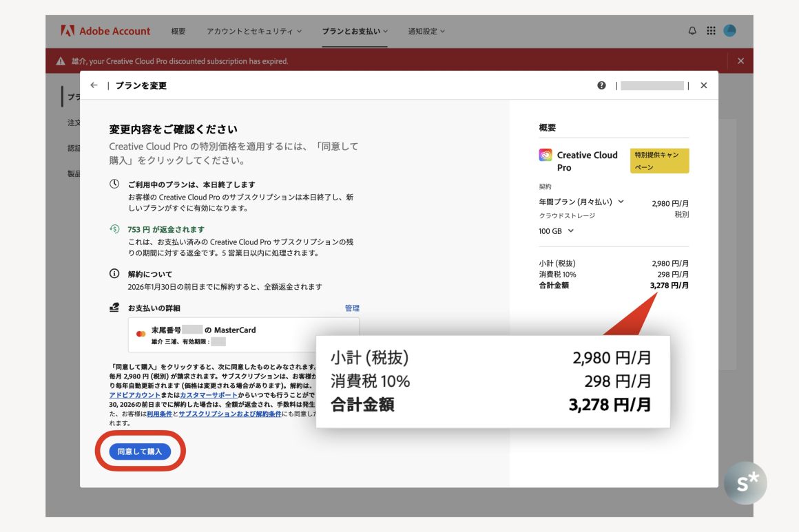Click the floating S* badge icon
Screen dimensions: 799x532
pos(745,483)
